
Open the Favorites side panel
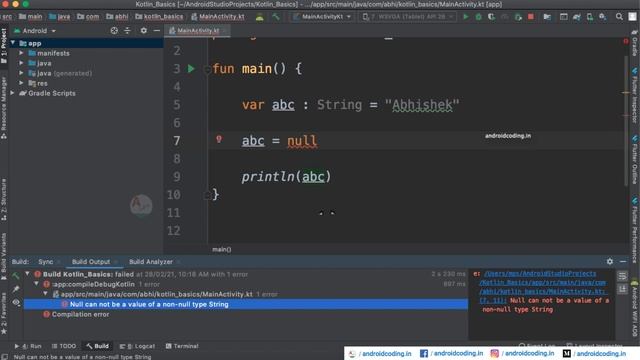coord(4,314)
